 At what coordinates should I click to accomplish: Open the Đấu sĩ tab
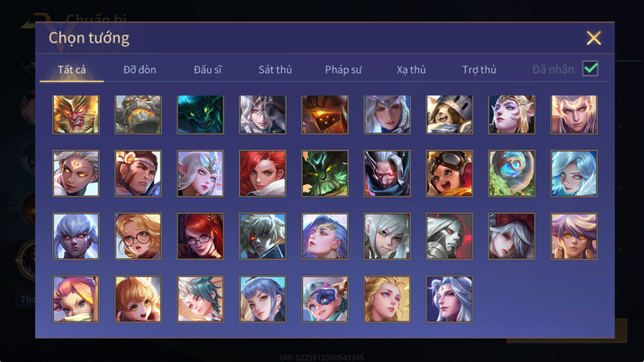point(207,70)
